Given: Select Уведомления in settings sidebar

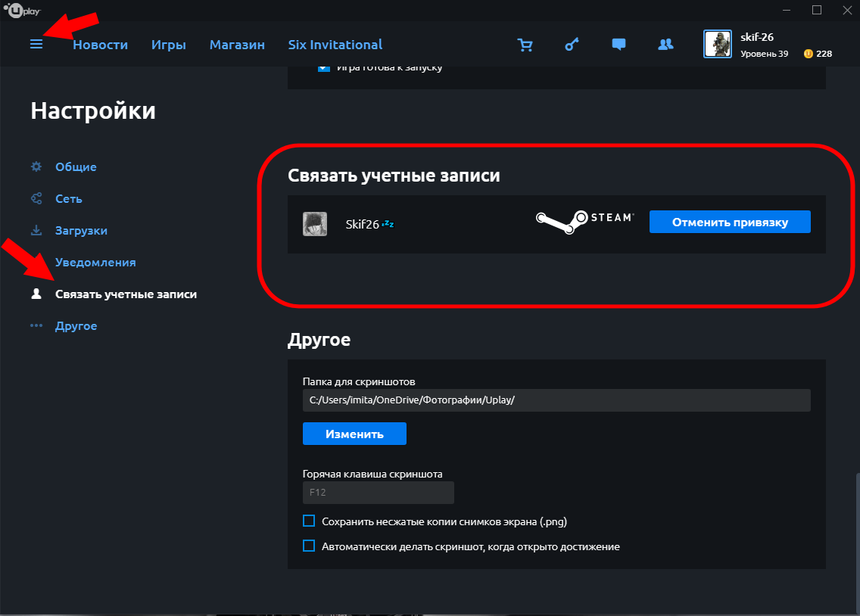Looking at the screenshot, I should click(95, 262).
